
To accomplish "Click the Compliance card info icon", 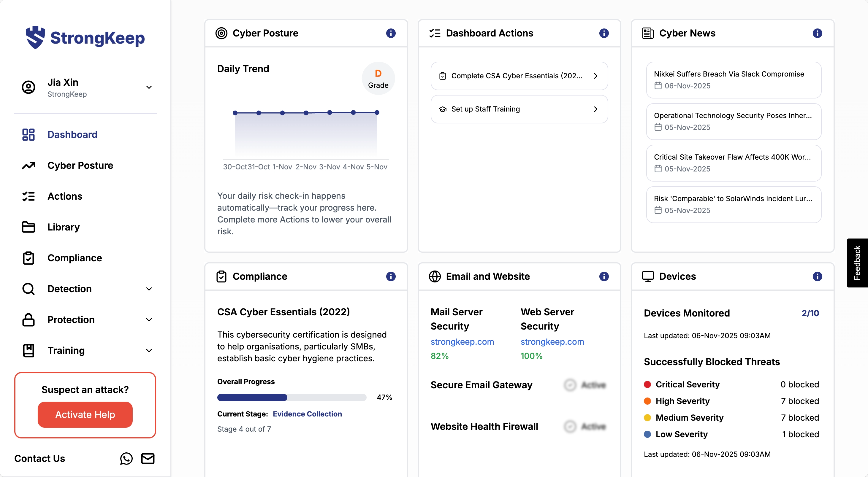I will coord(391,276).
